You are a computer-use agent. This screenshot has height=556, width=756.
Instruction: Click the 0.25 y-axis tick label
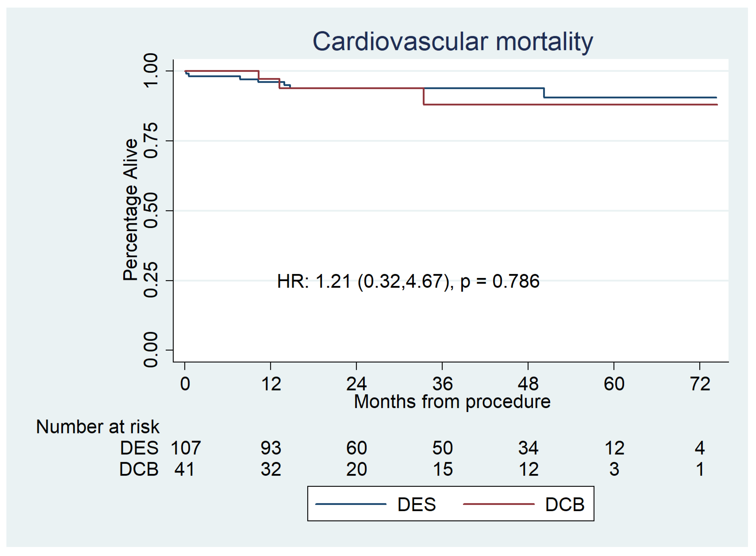pos(151,280)
